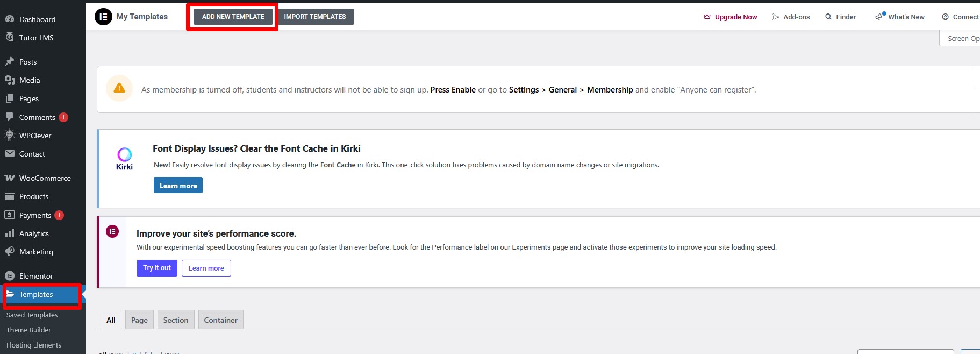The image size is (980, 354).
Task: Click the Products box icon
Action: [10, 196]
